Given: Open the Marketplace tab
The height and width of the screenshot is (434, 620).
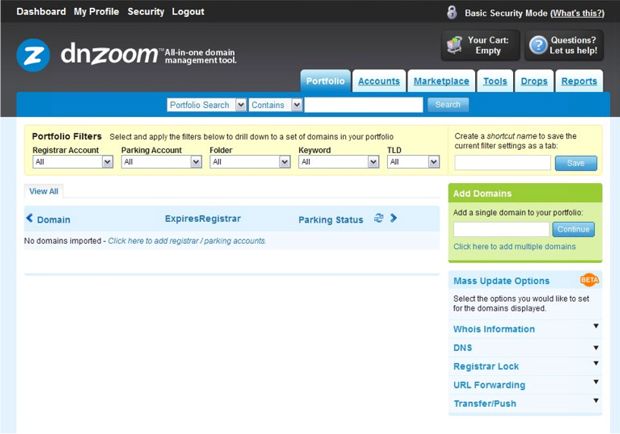Looking at the screenshot, I should [x=441, y=81].
